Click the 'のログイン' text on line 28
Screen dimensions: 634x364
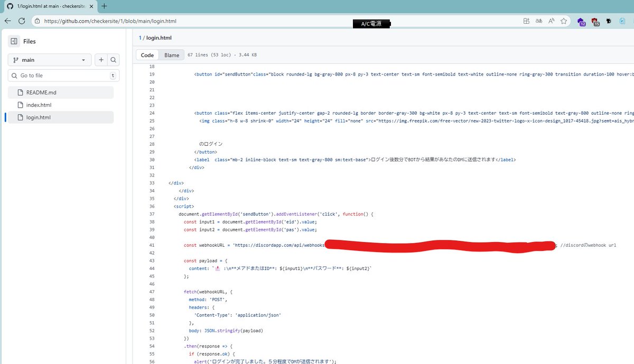(211, 144)
